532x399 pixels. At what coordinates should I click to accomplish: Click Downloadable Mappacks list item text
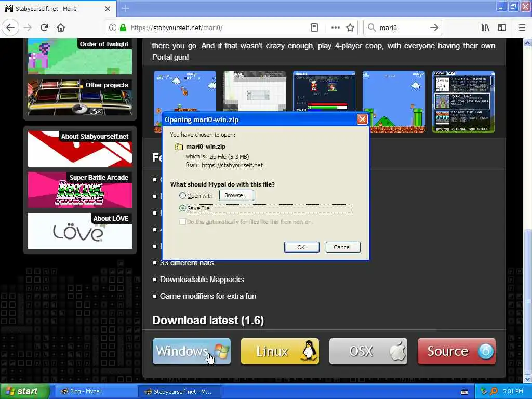click(202, 280)
